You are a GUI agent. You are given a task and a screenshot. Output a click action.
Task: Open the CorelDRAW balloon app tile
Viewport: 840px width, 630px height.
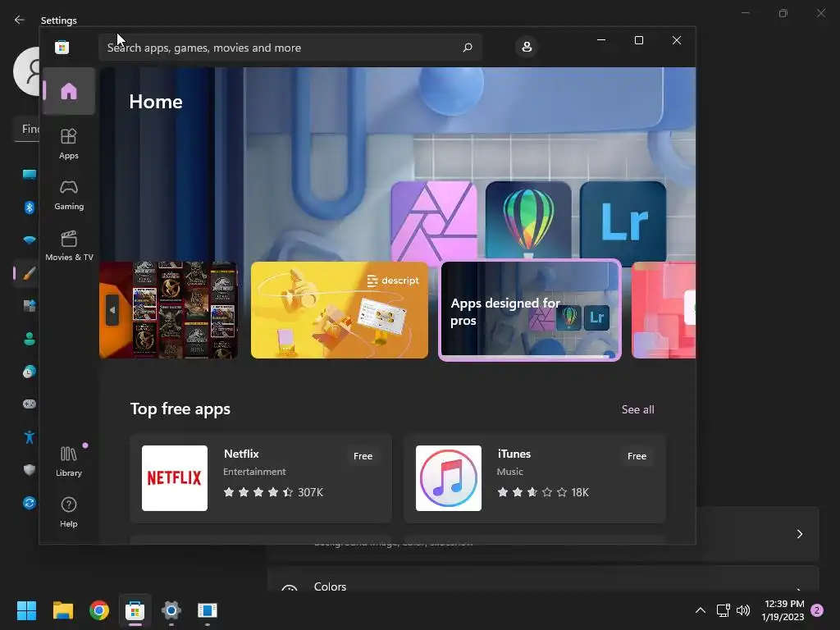528,221
